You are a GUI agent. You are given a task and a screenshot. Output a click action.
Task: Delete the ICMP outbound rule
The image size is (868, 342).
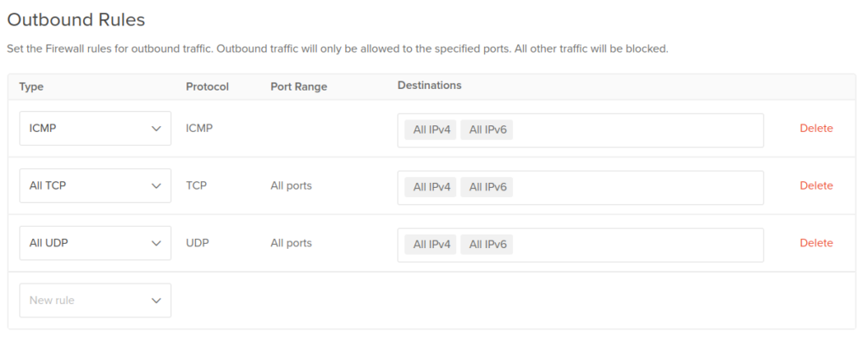click(816, 128)
